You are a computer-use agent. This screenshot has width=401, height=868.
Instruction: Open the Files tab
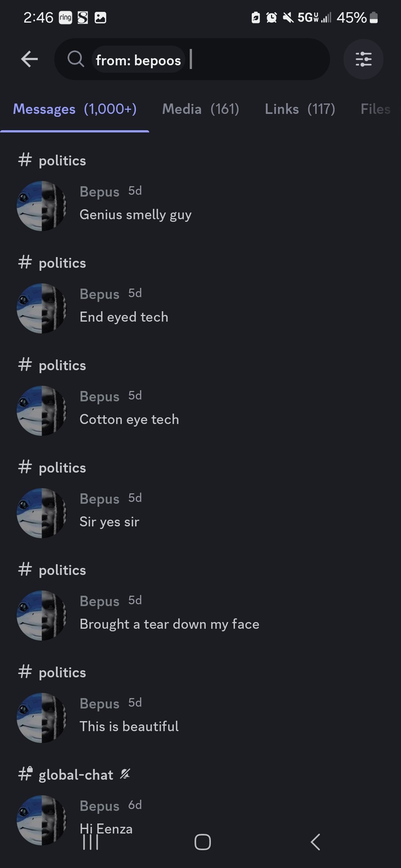375,109
